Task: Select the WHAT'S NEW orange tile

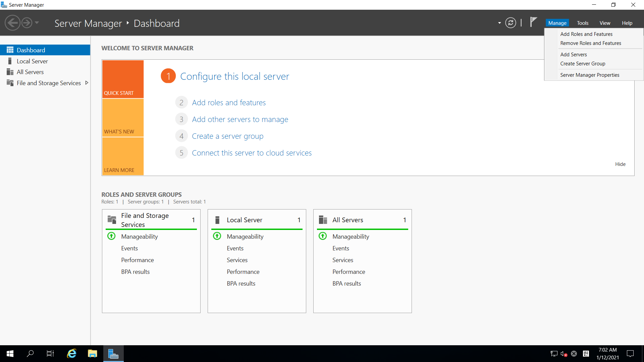Action: (x=123, y=118)
